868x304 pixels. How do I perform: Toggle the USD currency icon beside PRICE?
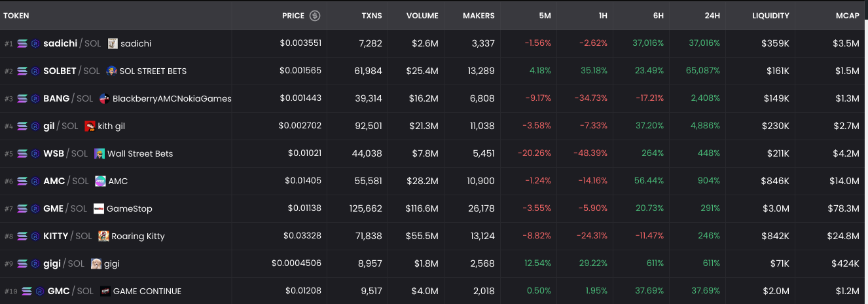point(315,16)
